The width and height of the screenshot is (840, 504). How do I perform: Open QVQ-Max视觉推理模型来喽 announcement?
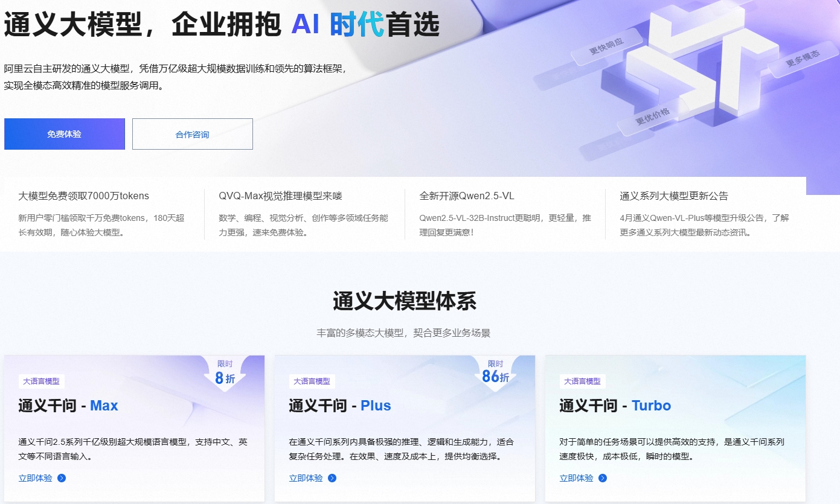[x=281, y=196]
